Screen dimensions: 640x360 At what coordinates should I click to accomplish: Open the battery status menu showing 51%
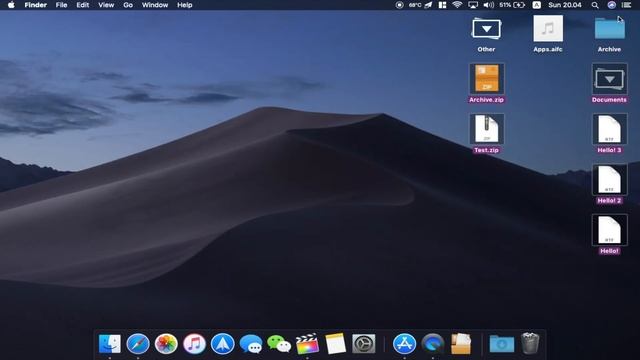click(x=512, y=5)
